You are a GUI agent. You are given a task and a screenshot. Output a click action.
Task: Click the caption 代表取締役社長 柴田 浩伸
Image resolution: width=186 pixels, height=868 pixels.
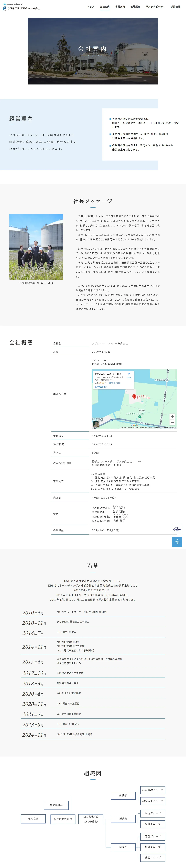(36, 283)
